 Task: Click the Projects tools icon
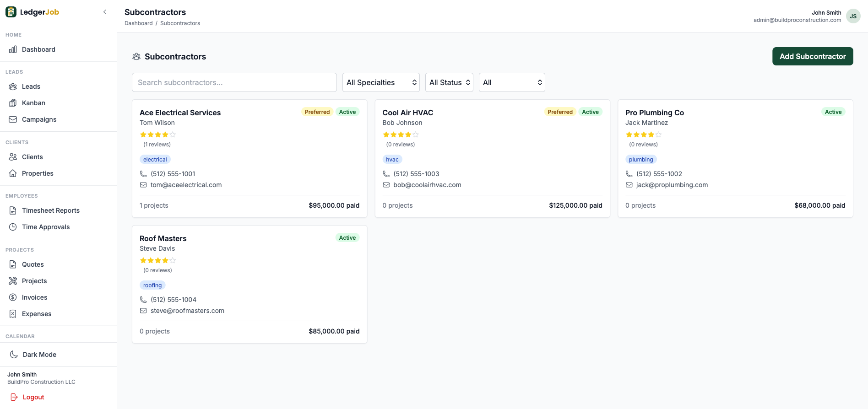[13, 281]
